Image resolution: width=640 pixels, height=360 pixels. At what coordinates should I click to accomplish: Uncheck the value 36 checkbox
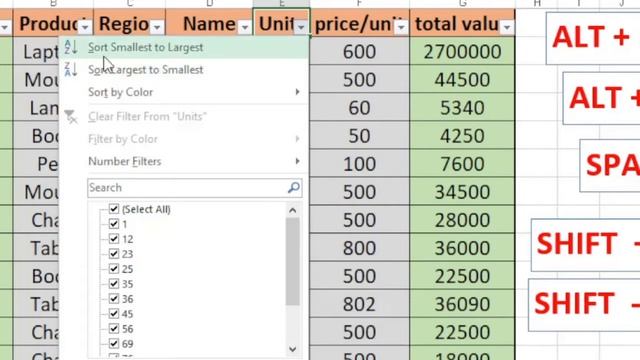(114, 299)
